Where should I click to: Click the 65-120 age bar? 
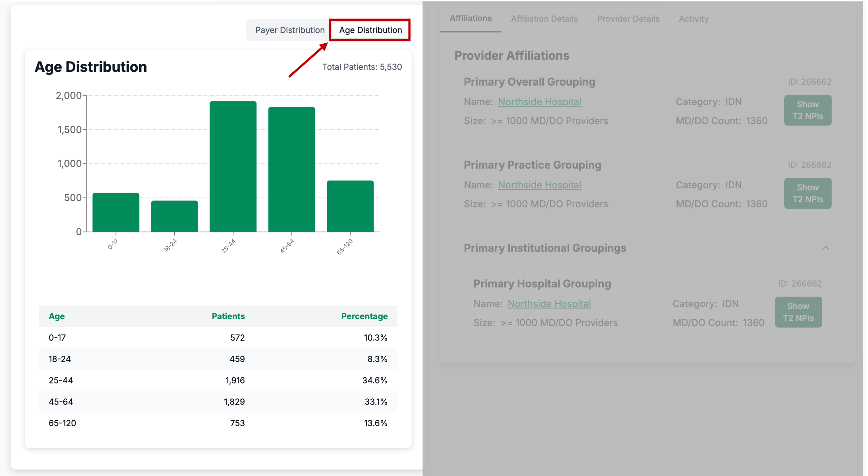(350, 206)
